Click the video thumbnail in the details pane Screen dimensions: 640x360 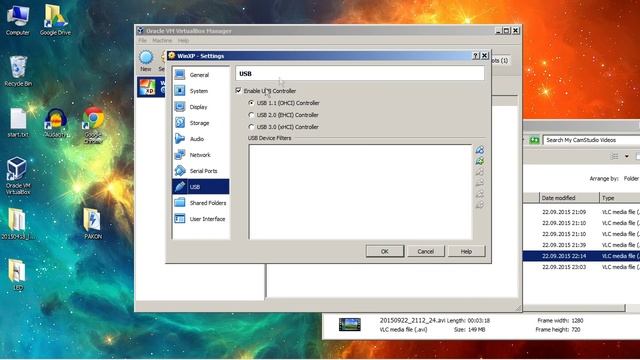350,324
